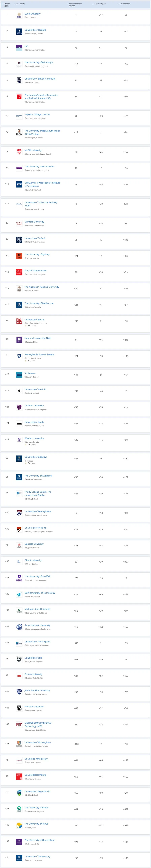Click the Universität Hamburg red logo
Image resolution: width=151 pixels, height=868 pixels.
pyautogui.click(x=19, y=776)
